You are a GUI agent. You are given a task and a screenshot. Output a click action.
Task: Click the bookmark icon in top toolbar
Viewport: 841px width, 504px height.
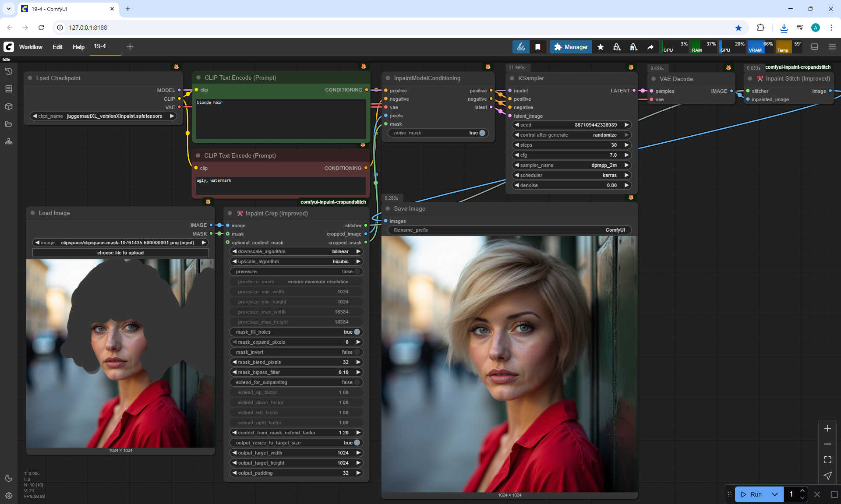(x=538, y=47)
